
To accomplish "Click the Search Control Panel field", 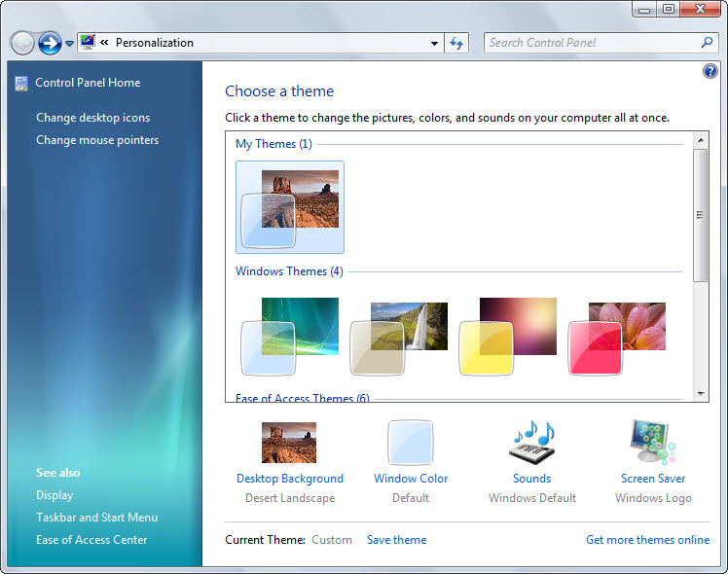I will (x=601, y=43).
